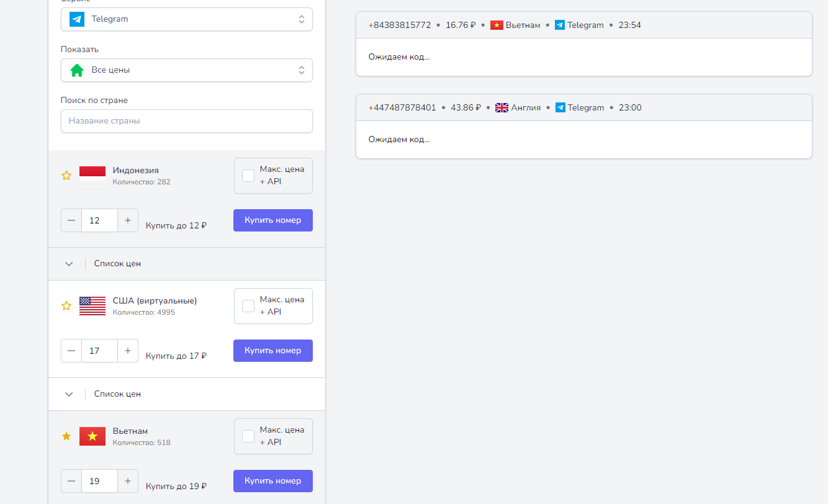The width and height of the screenshot is (828, 504).
Task: Increase Индонезия price with plus
Action: (128, 220)
